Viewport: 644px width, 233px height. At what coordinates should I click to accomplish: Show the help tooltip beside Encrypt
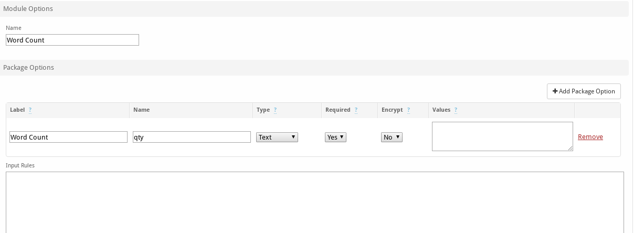point(408,110)
